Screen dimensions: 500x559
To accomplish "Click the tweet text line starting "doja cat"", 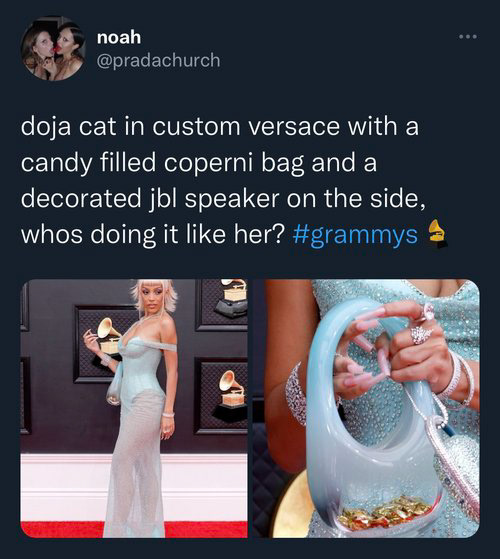I will pos(220,127).
